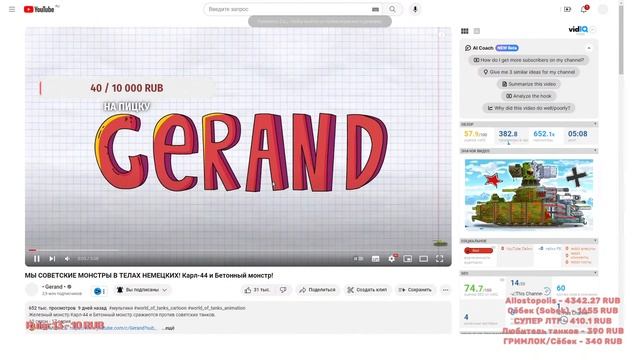Image resolution: width=640 pixels, height=360 pixels.
Task: Open the subscribed notifications dropdown
Action: pos(142,290)
